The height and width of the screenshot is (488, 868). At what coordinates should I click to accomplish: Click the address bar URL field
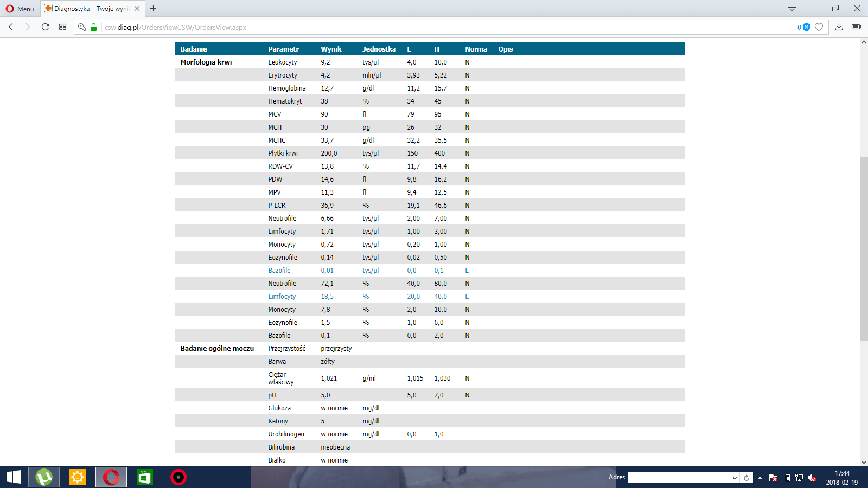(434, 27)
